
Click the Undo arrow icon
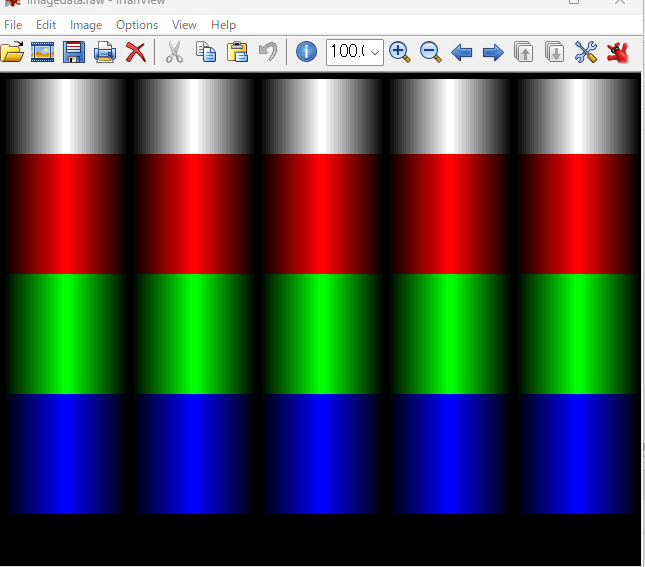pyautogui.click(x=268, y=52)
